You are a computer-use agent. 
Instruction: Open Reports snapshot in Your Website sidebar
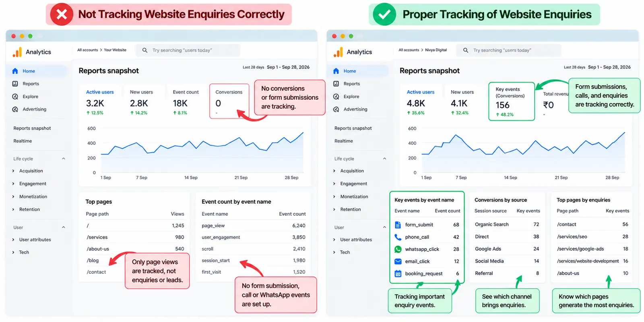click(32, 128)
